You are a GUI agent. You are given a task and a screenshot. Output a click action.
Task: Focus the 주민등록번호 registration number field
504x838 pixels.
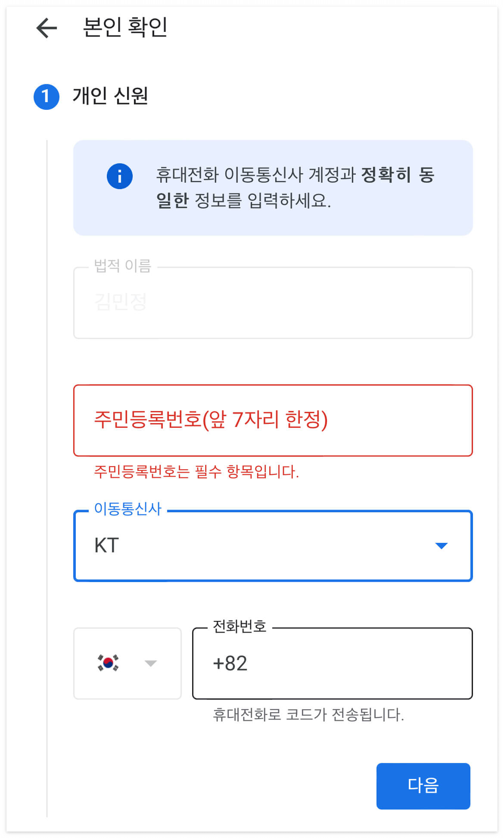point(273,420)
